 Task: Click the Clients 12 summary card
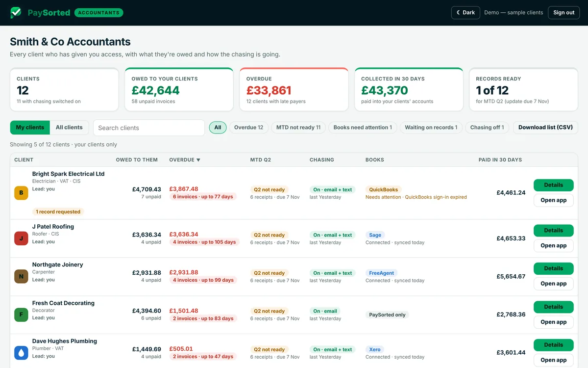tap(64, 89)
